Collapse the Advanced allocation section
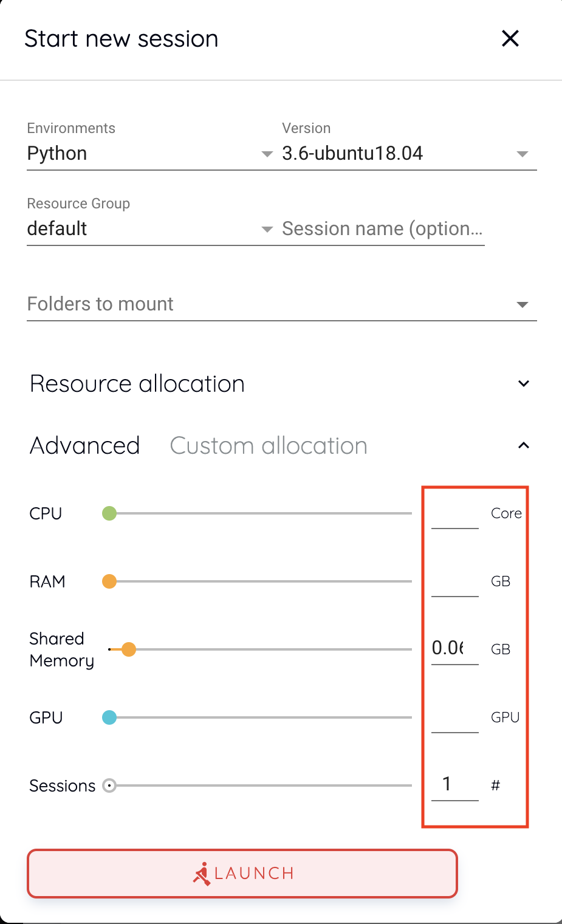Screen dimensions: 562x924 click(x=523, y=445)
